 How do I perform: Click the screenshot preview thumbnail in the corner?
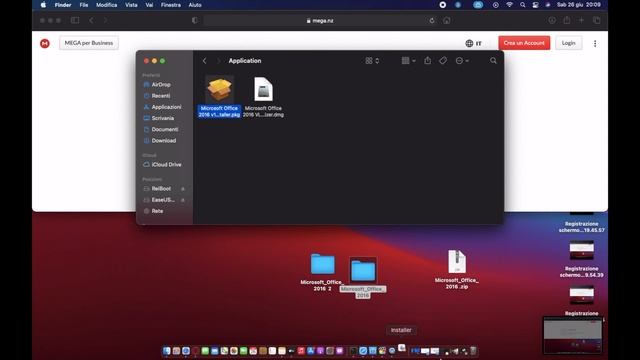pyautogui.click(x=572, y=336)
